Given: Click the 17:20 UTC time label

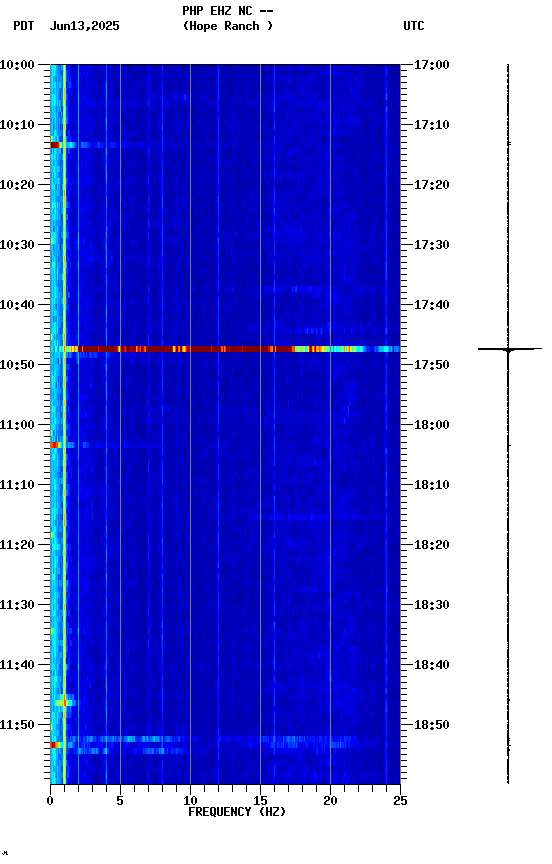Looking at the screenshot, I should click(432, 185).
